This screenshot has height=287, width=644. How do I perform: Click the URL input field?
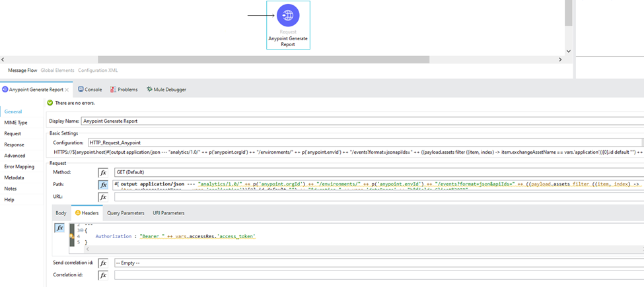tap(378, 197)
